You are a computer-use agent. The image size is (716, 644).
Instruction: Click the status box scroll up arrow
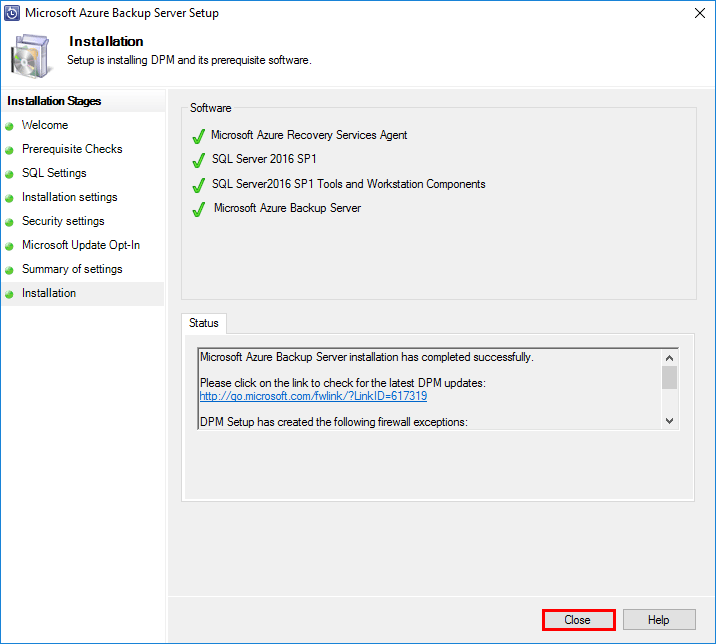click(x=669, y=357)
